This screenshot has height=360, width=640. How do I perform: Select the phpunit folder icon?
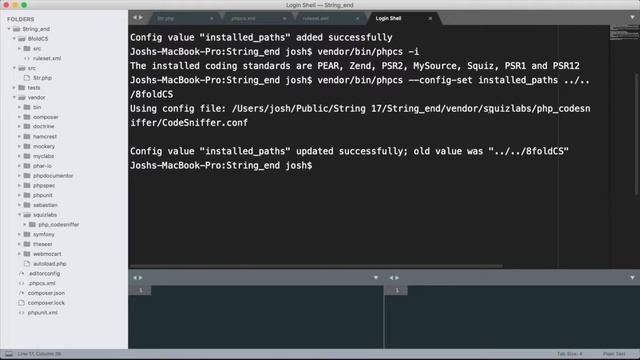pos(27,195)
